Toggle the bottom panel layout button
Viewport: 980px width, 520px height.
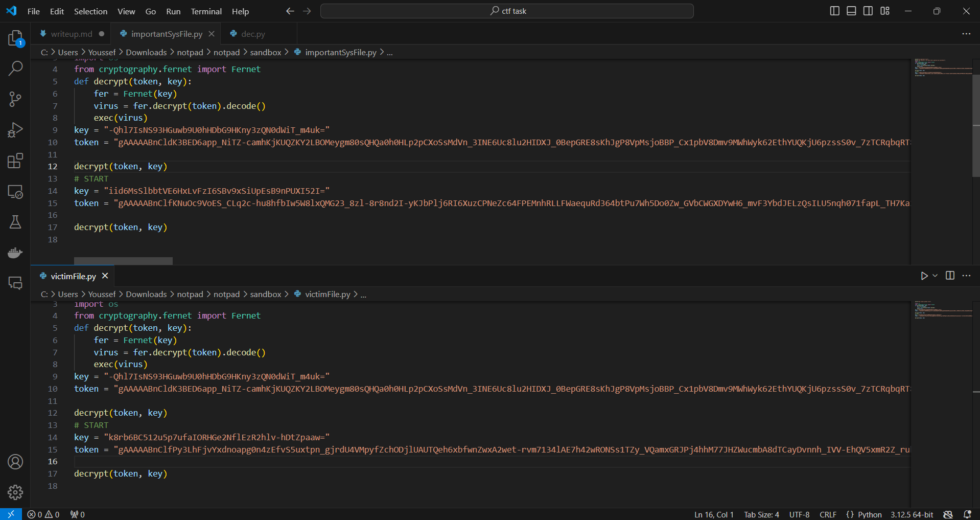(851, 11)
